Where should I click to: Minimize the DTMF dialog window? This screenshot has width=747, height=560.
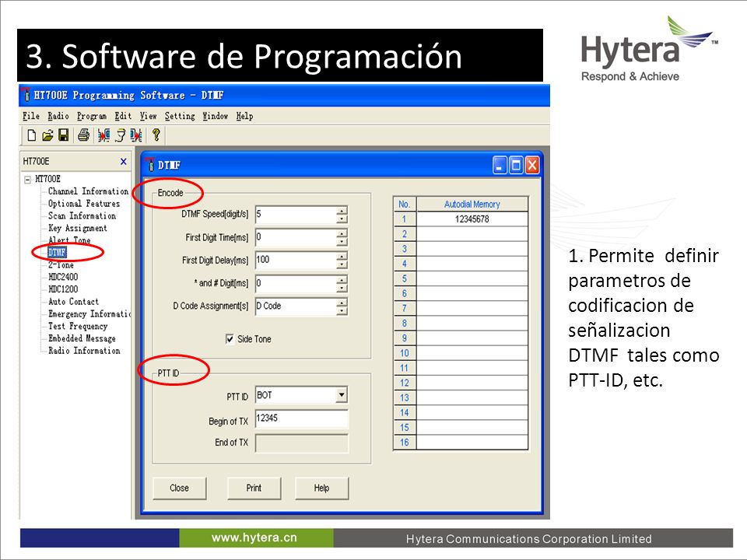(500, 165)
